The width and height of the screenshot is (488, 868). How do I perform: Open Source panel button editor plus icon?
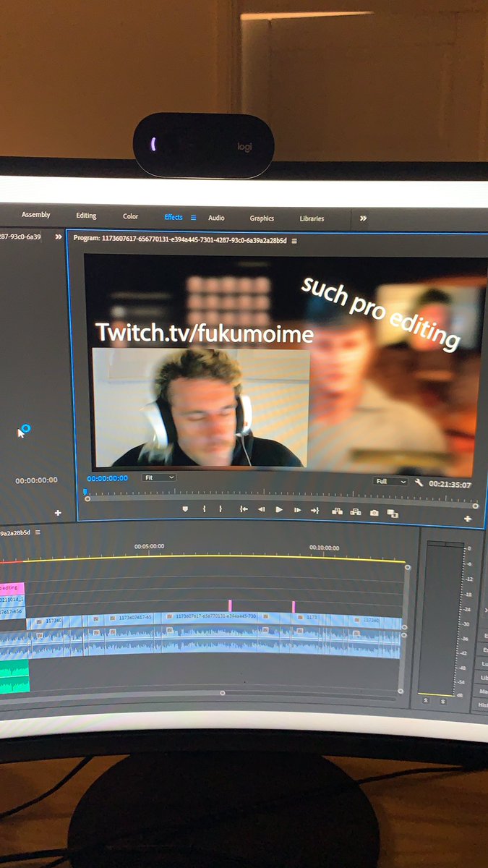(x=58, y=513)
